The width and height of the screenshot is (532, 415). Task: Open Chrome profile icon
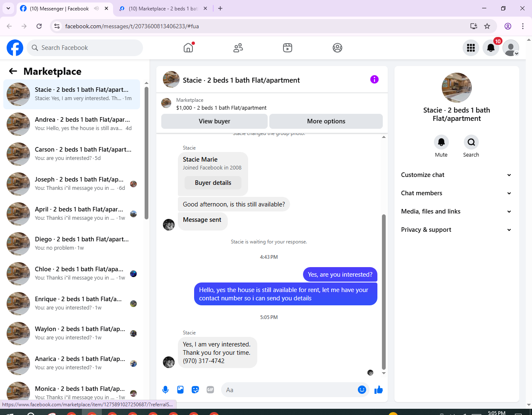click(x=508, y=26)
